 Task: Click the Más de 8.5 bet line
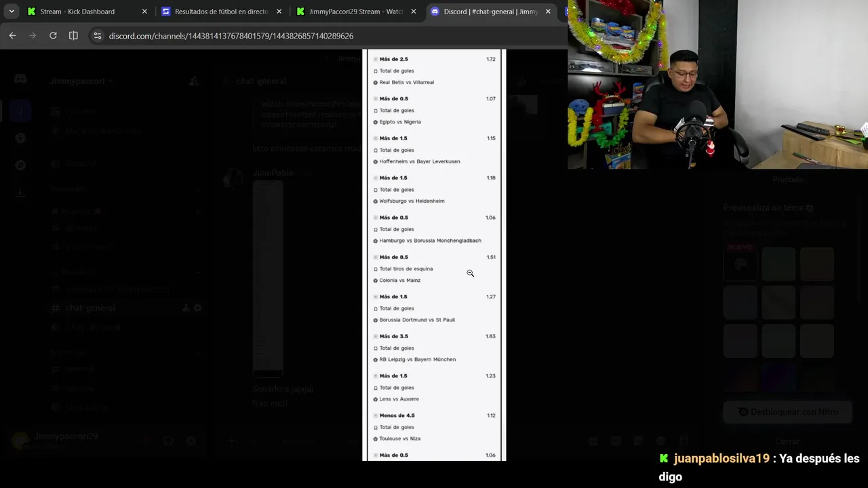[x=394, y=257]
